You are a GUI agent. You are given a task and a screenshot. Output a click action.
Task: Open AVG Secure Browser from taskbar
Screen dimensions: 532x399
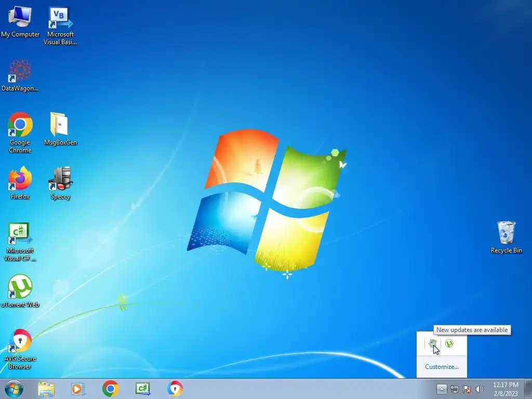(175, 389)
